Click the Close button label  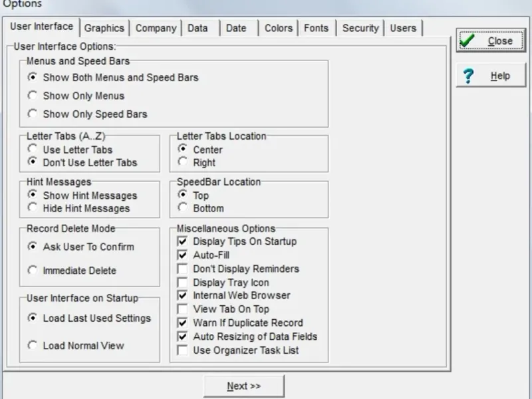coord(500,41)
